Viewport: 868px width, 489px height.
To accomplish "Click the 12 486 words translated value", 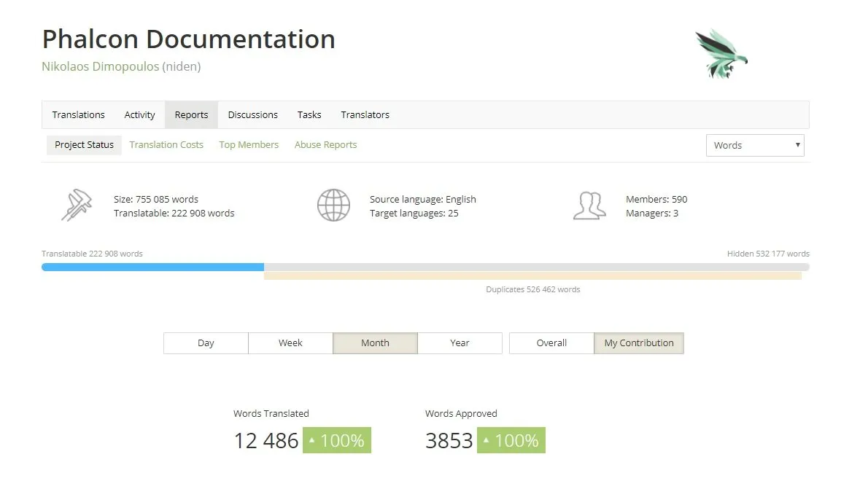I will pyautogui.click(x=266, y=441).
